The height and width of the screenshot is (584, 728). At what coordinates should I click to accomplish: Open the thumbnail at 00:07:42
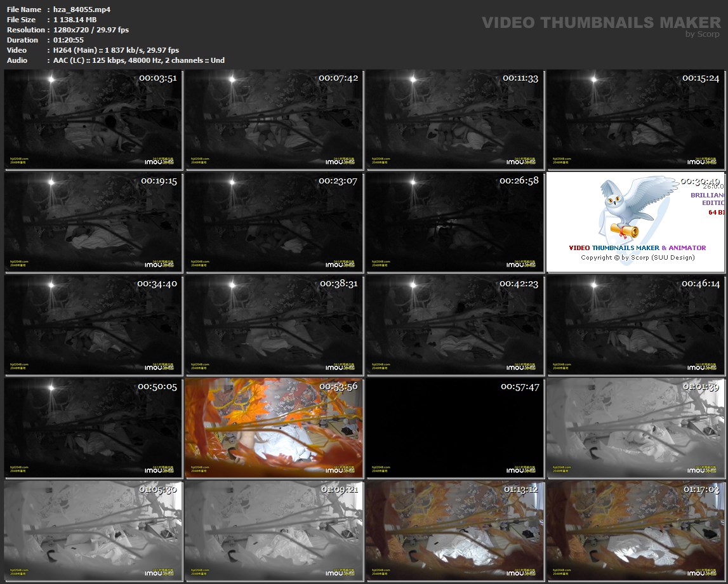[x=274, y=120]
